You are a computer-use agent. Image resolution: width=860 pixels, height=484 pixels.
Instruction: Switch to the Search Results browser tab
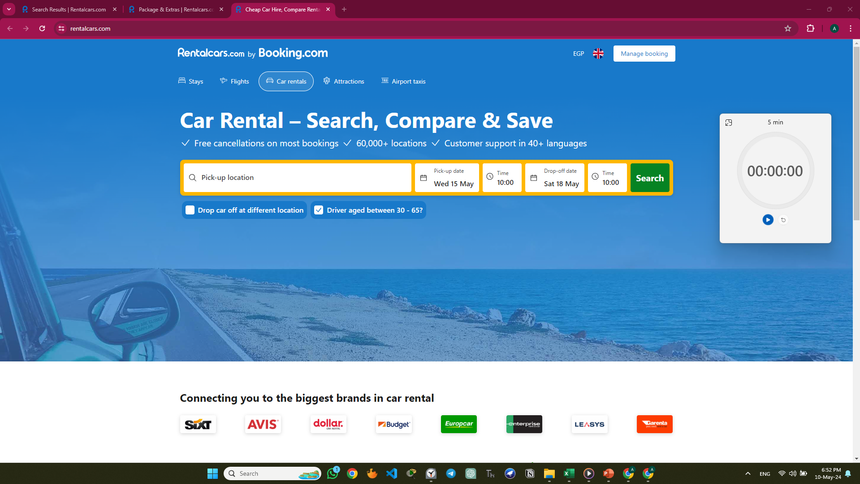pyautogui.click(x=68, y=9)
